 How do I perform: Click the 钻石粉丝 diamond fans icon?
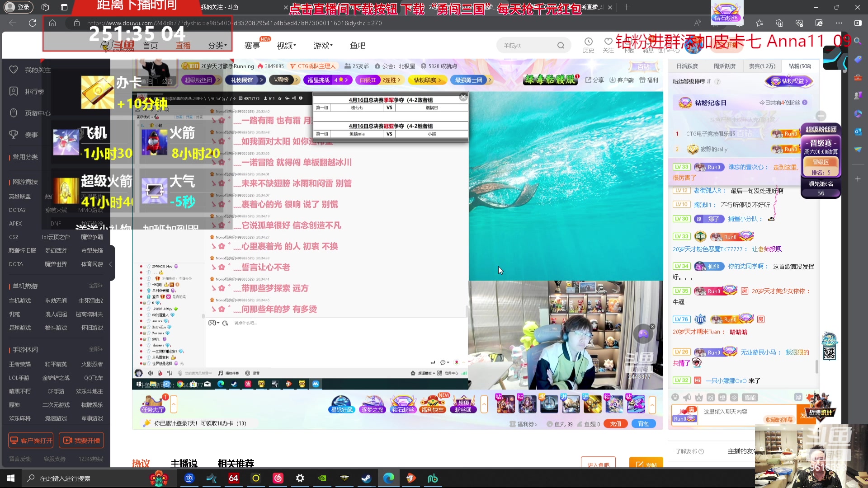[x=403, y=404]
